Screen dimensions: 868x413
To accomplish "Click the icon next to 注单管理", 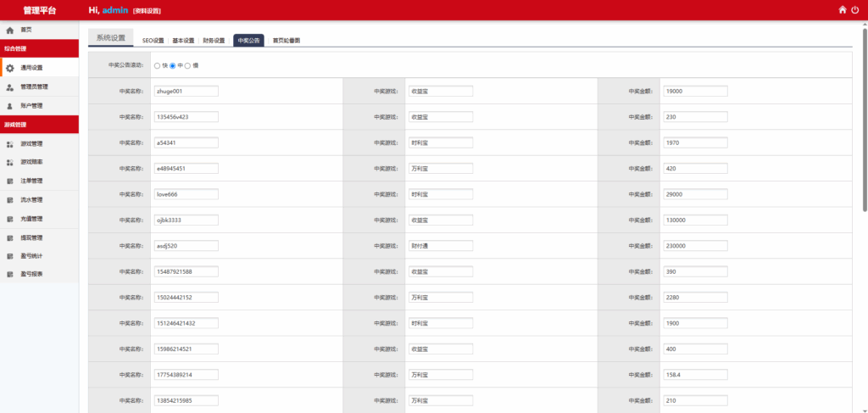I will 9,181.
